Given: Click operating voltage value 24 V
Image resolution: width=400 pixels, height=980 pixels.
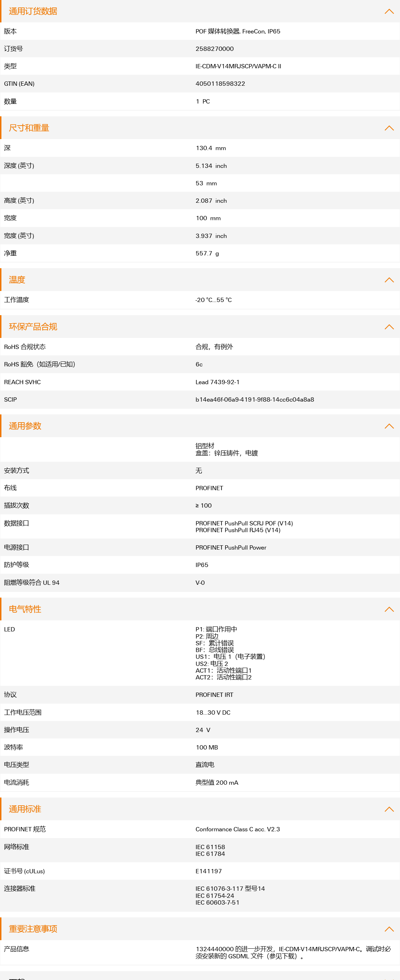Looking at the screenshot, I should [x=203, y=730].
